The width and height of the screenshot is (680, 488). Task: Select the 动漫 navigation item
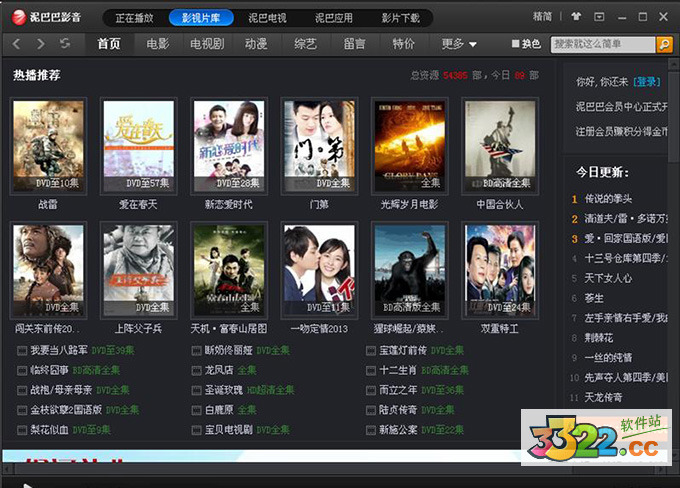(256, 44)
